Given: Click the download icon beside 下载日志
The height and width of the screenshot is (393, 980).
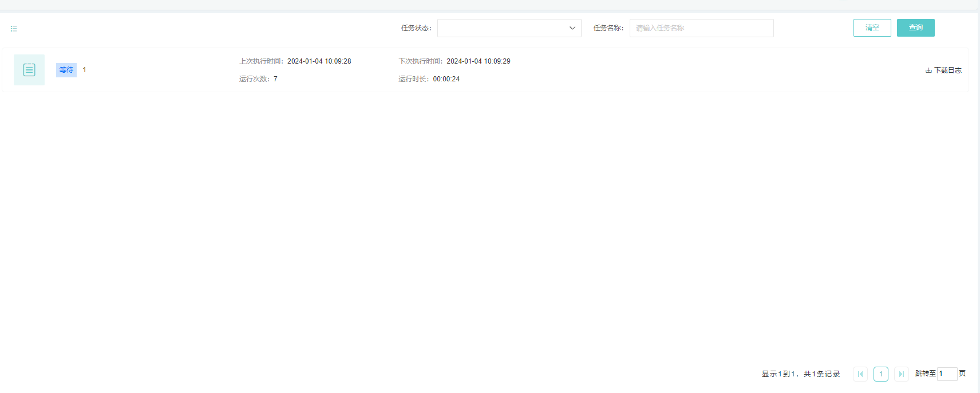Looking at the screenshot, I should (928, 70).
